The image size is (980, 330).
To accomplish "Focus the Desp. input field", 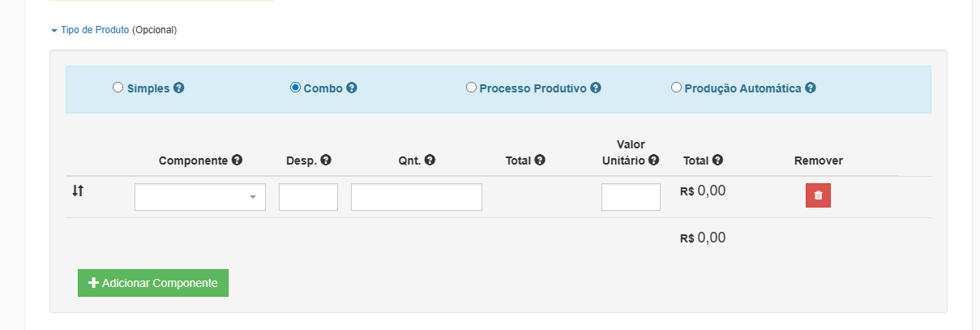I will click(308, 197).
